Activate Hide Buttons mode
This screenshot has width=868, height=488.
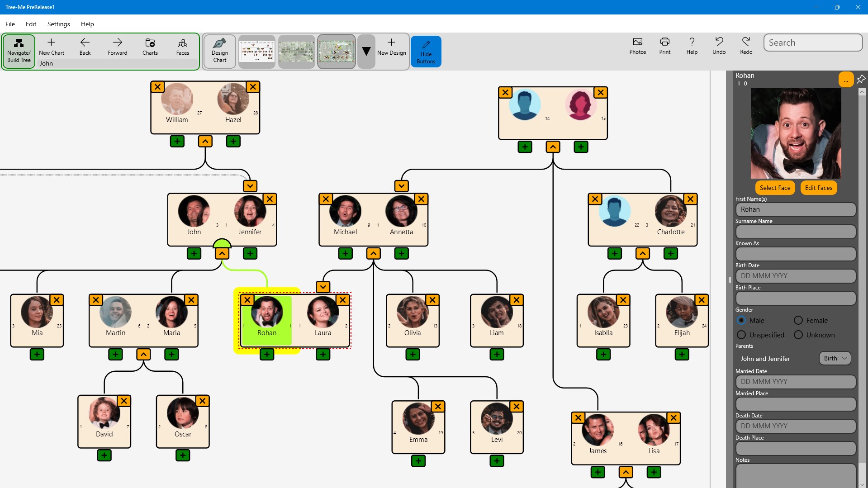pos(426,51)
